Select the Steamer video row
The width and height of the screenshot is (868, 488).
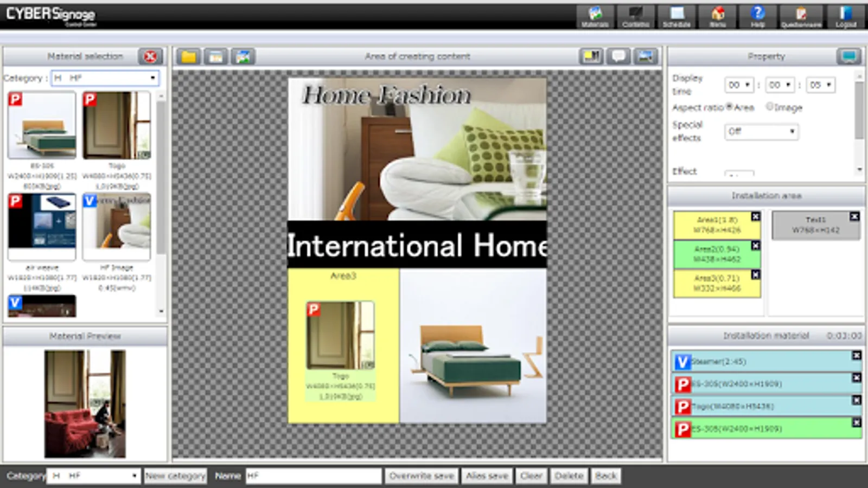coord(767,361)
